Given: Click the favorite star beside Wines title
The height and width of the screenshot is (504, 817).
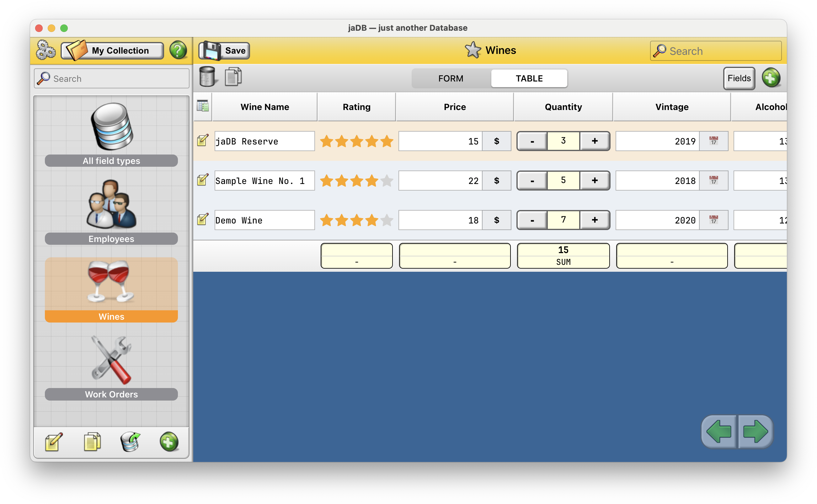Looking at the screenshot, I should tap(473, 50).
